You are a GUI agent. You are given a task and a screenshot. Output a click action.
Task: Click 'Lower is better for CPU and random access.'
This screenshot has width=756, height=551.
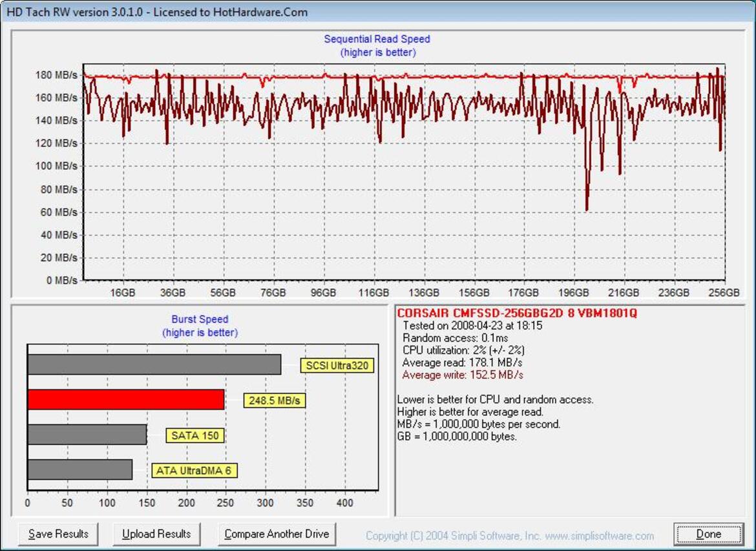coord(496,400)
